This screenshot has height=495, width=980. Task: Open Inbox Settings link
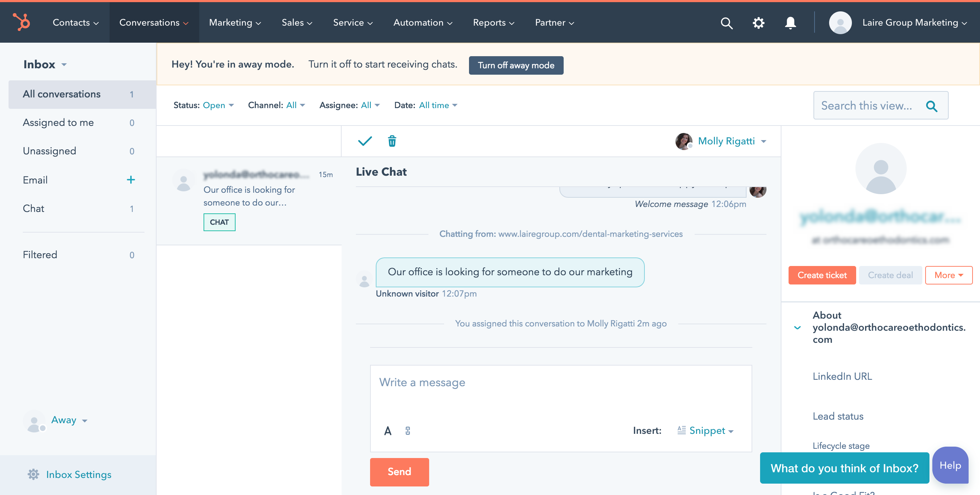(78, 474)
